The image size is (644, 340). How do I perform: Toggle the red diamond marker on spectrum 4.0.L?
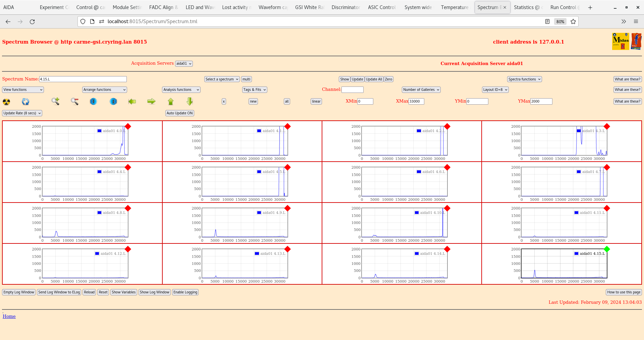[x=128, y=126]
